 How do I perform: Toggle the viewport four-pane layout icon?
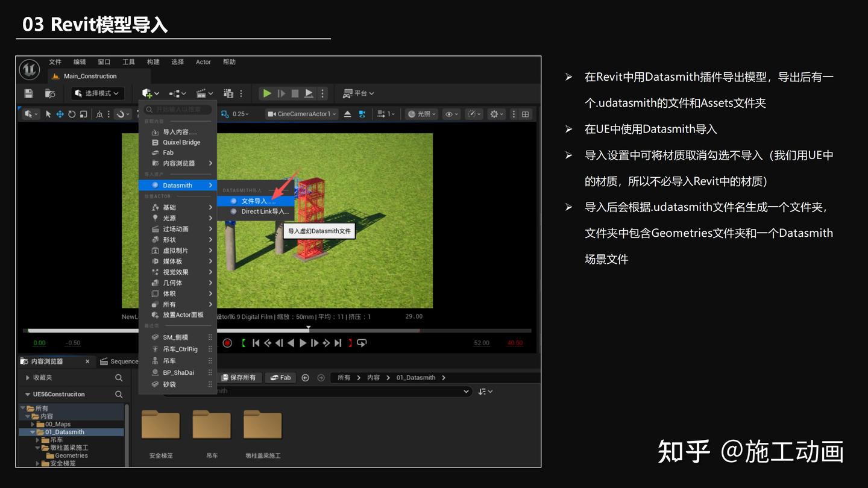click(526, 114)
